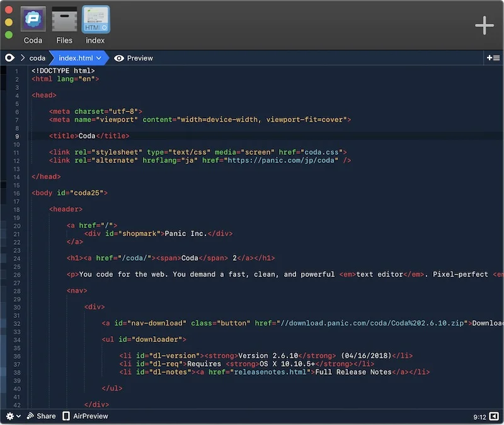
Task: Toggle the sidebar panel icon in status bar
Action: coord(494,417)
